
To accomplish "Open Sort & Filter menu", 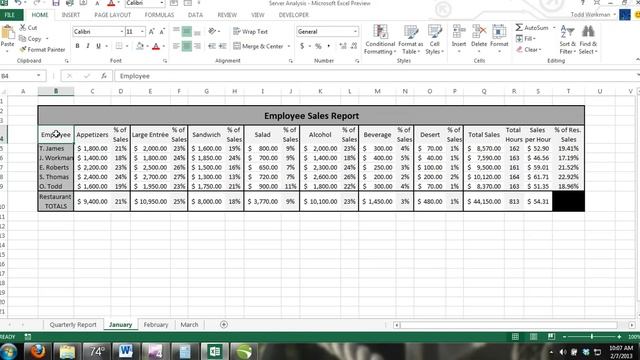I will coord(567,40).
